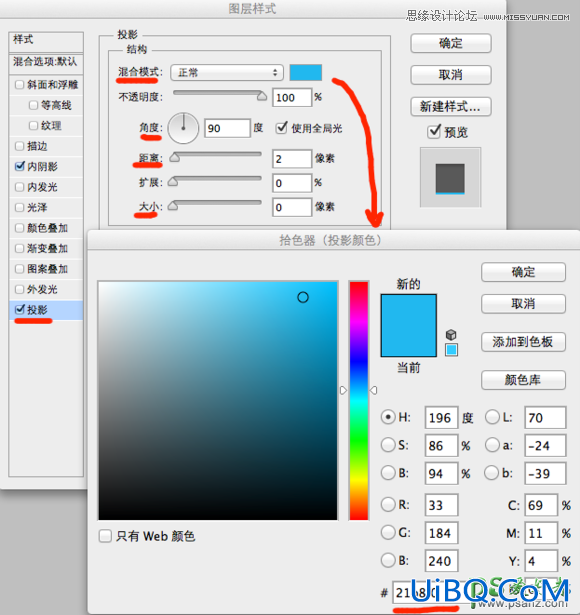Enable the 纹理 checkbox
This screenshot has width=580, height=615.
[33, 126]
